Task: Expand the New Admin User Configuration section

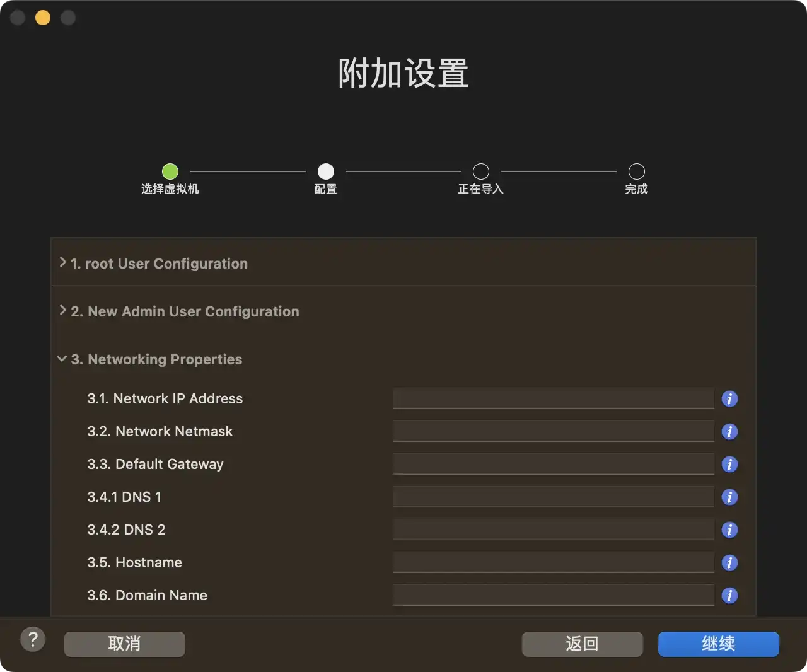Action: [x=62, y=311]
